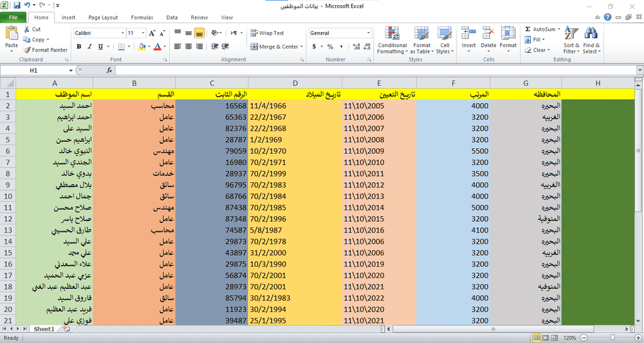Open Find & Select binoculars
Image resolution: width=644 pixels, height=343 pixels.
591,40
